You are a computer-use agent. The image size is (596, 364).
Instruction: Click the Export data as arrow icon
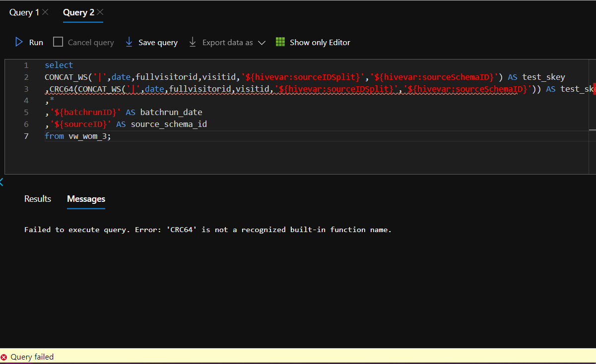[193, 42]
